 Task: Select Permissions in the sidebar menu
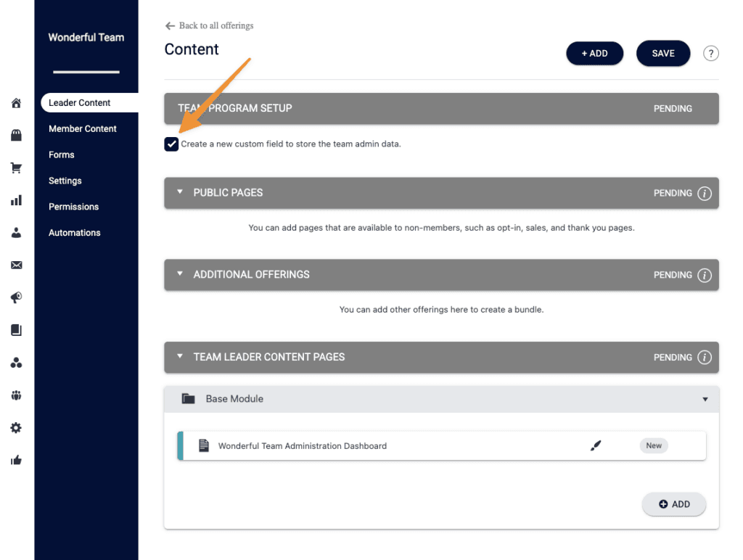coord(73,207)
